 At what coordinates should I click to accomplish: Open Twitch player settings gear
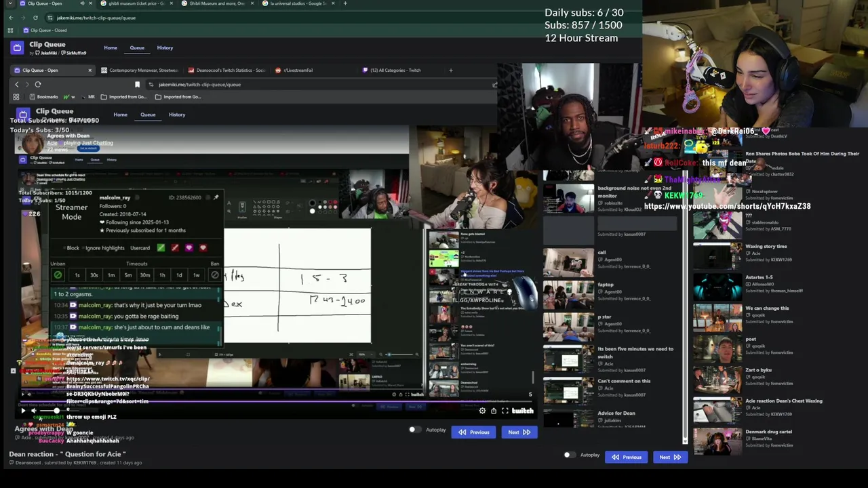[x=482, y=411]
